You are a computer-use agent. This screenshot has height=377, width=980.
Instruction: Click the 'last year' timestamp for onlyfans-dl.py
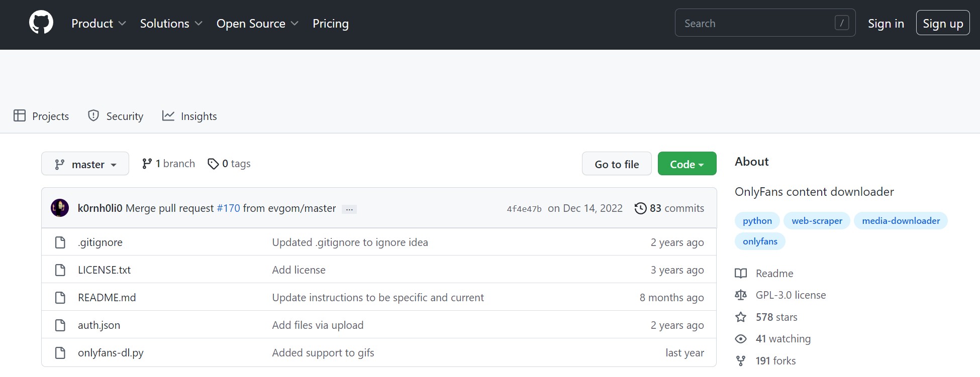pos(684,353)
